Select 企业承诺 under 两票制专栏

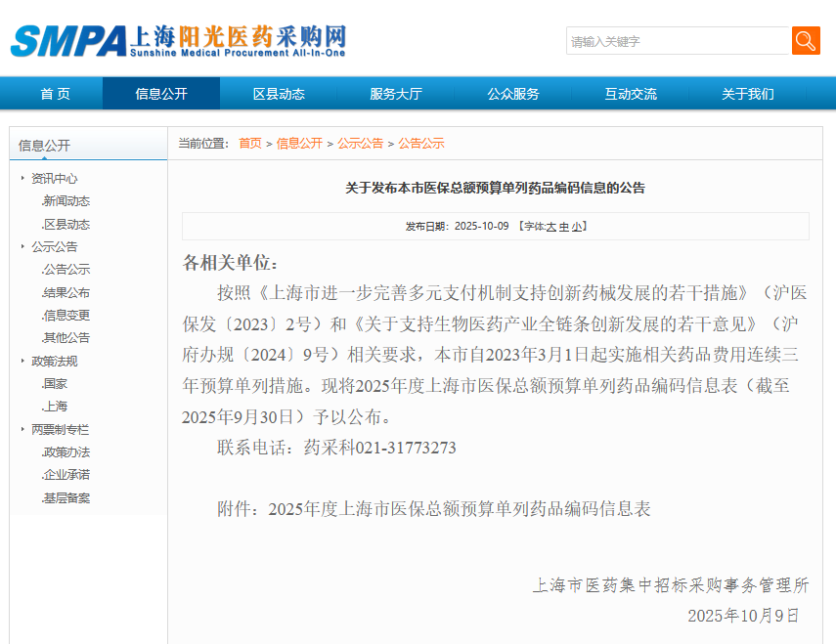66,475
